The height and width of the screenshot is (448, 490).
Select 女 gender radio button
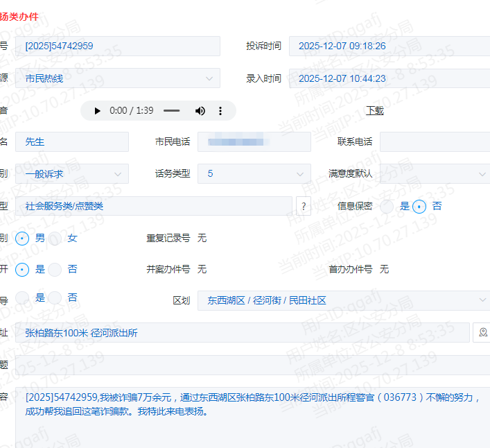(55, 238)
